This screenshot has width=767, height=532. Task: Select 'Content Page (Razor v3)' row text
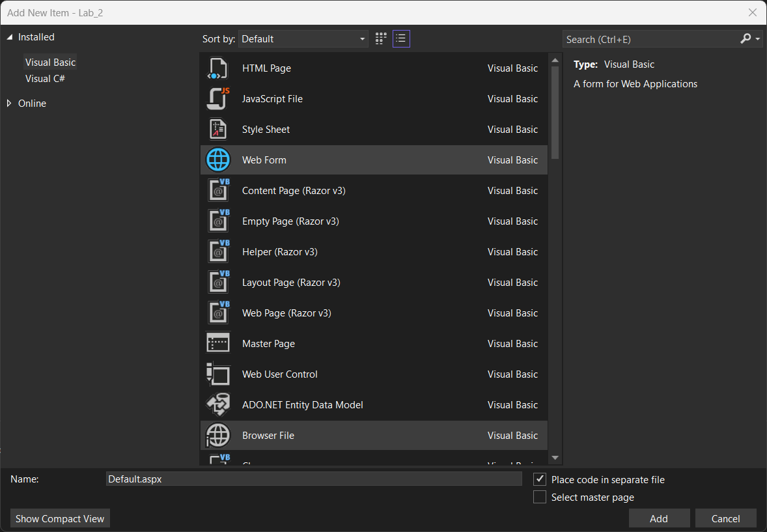click(294, 190)
